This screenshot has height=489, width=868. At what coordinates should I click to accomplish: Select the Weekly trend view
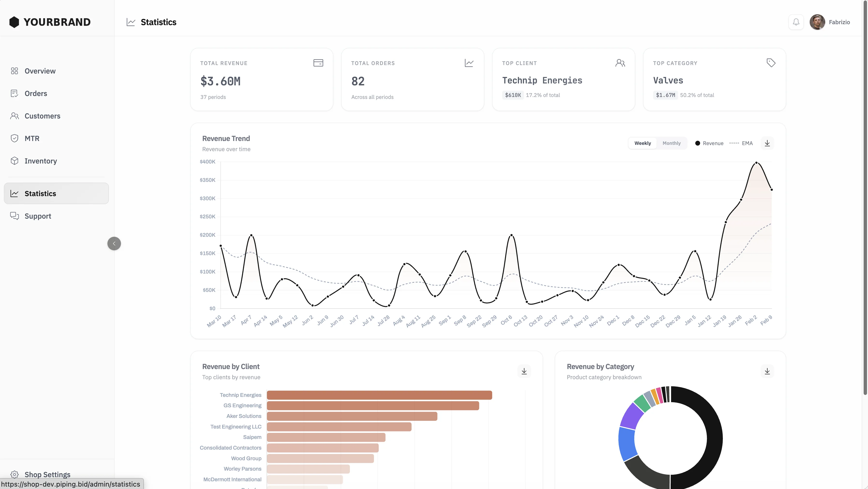tap(643, 143)
